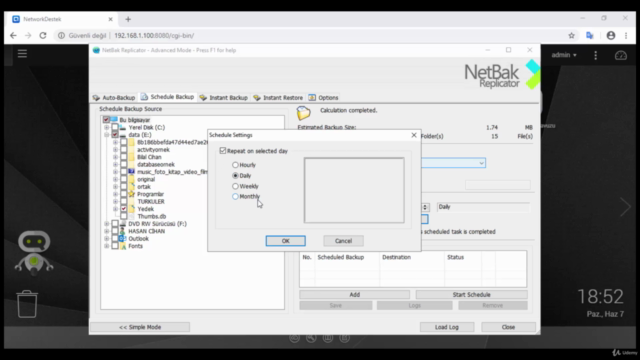Go to next NAS desktop page
Image resolution: width=640 pixels, height=360 pixels.
(625, 207)
